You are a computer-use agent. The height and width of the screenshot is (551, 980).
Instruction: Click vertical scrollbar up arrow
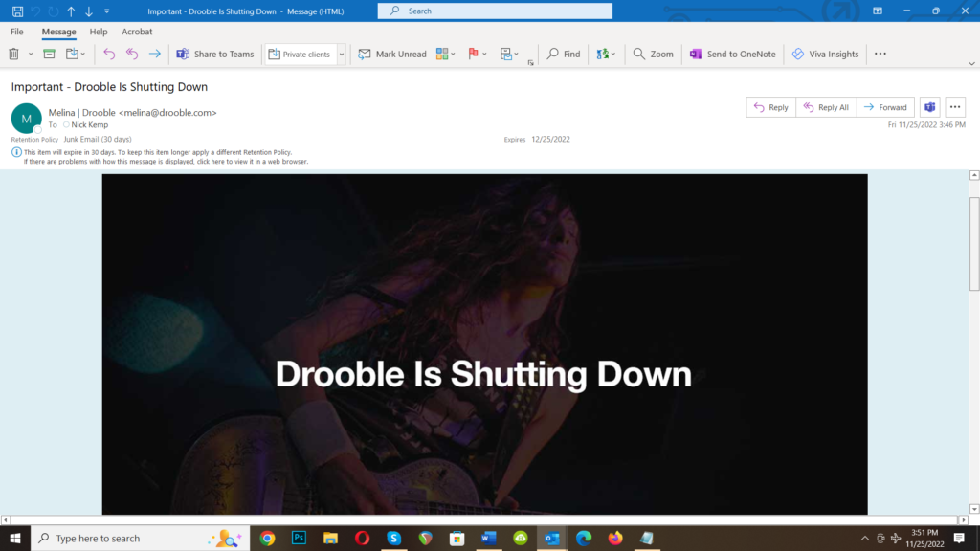(973, 176)
